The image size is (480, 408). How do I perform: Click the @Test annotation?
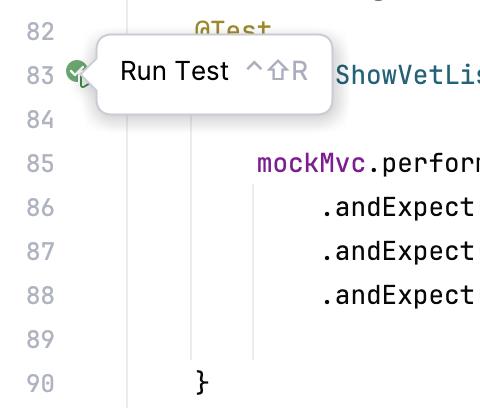pyautogui.click(x=233, y=27)
